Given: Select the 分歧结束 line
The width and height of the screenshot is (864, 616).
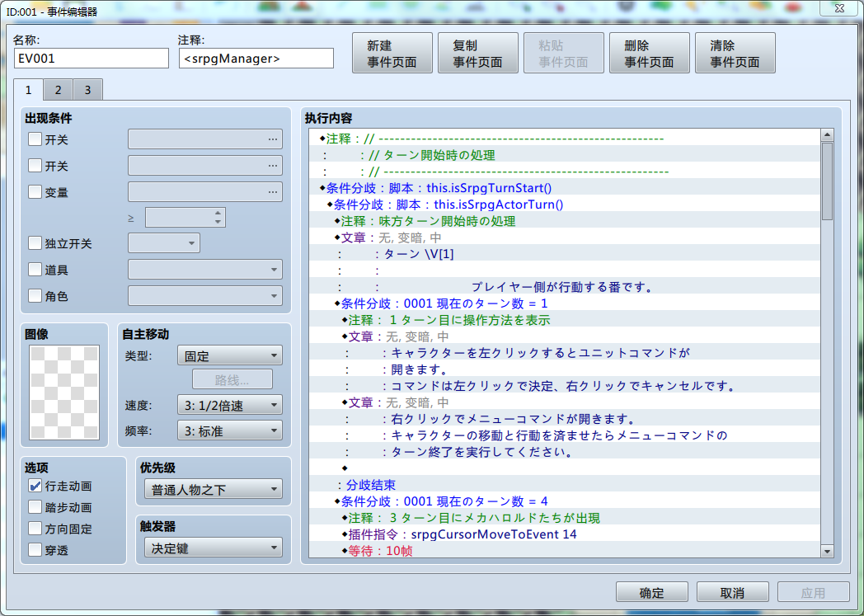Looking at the screenshot, I should [565, 485].
